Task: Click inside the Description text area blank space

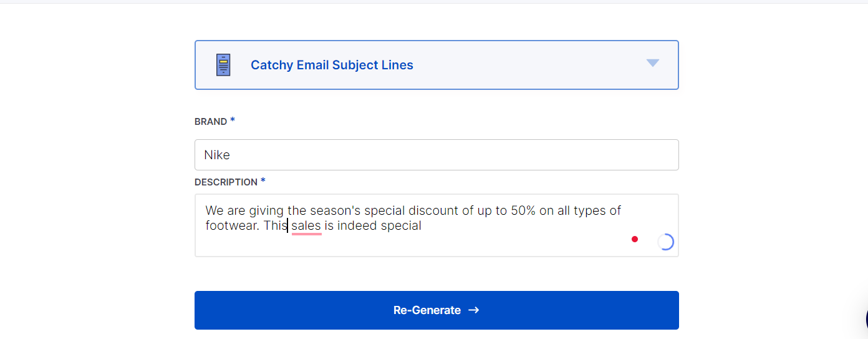Action: tap(405, 245)
